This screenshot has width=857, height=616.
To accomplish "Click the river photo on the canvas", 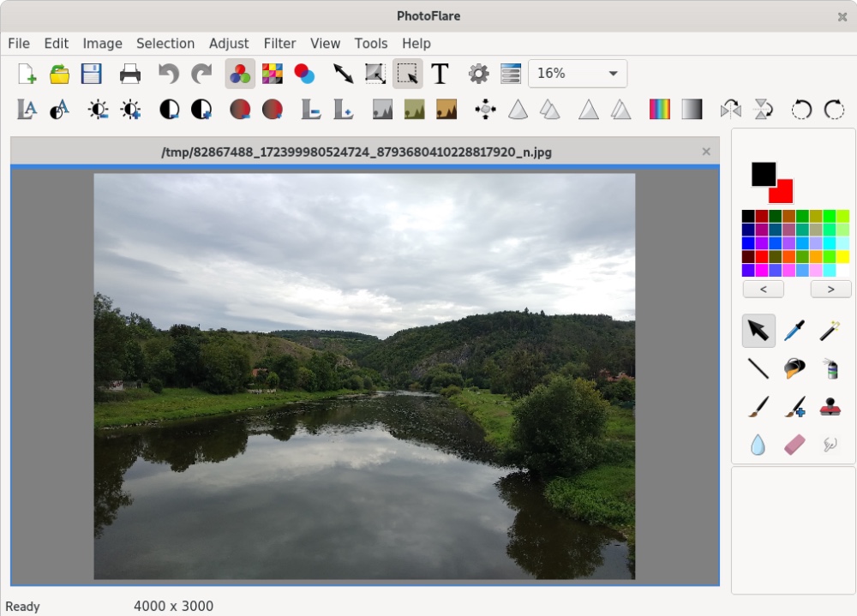I will click(x=364, y=377).
